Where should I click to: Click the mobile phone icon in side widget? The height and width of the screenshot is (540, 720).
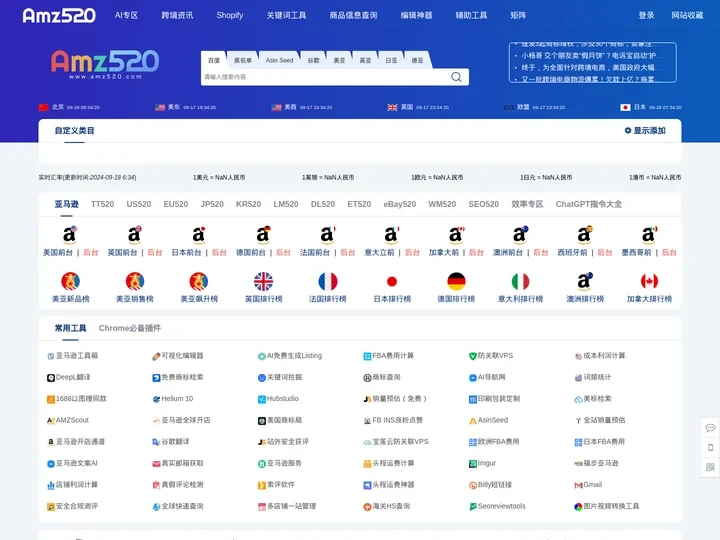pos(710,448)
